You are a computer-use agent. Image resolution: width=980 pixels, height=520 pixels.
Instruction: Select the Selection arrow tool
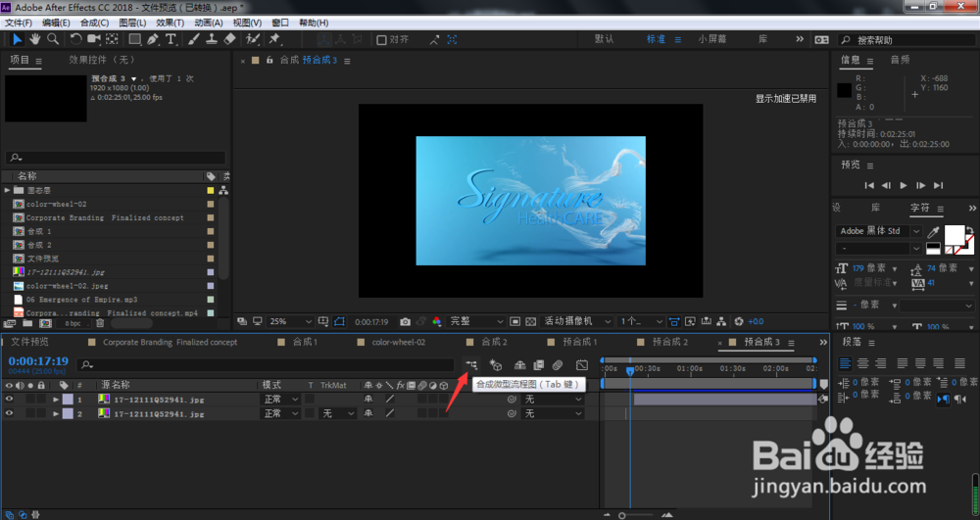[x=17, y=39]
